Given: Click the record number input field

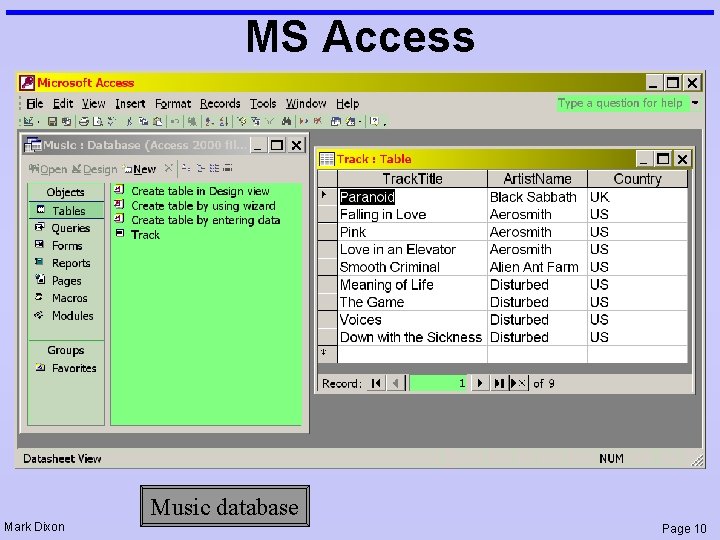Looking at the screenshot, I should pos(439,383).
